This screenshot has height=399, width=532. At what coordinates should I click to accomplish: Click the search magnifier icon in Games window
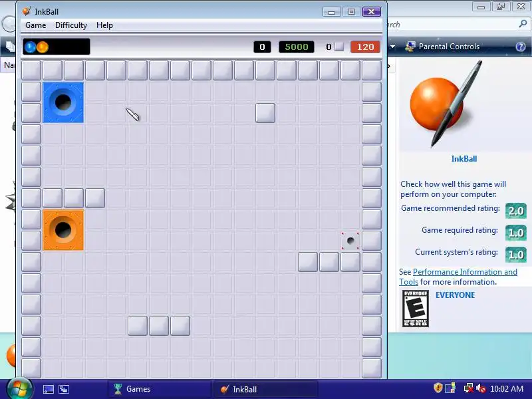click(x=523, y=24)
